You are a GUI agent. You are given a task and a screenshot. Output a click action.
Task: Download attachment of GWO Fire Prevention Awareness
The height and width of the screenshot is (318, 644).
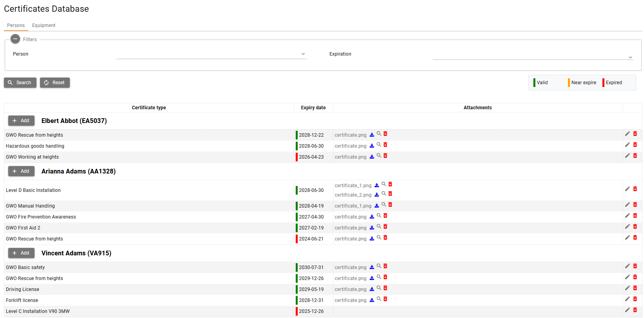tap(372, 217)
